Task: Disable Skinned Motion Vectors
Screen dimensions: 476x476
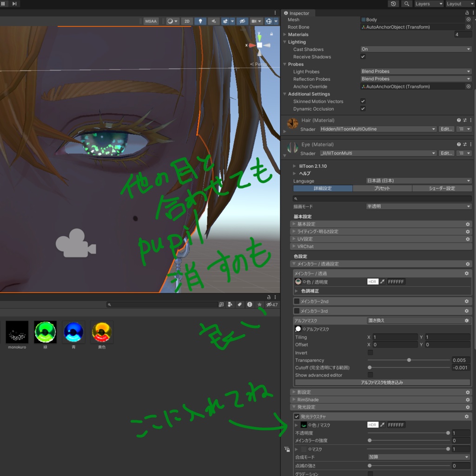Action: (x=364, y=101)
